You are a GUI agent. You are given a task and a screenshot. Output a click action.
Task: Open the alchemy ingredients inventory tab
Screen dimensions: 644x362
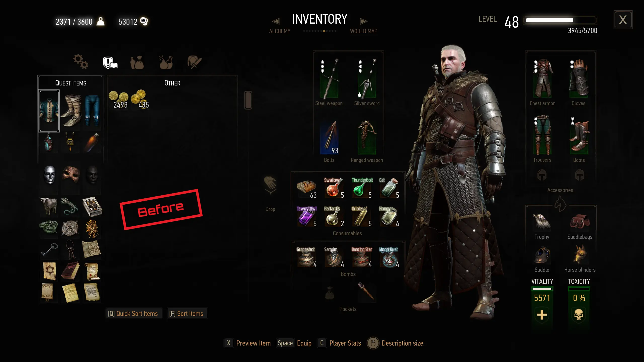click(x=166, y=62)
